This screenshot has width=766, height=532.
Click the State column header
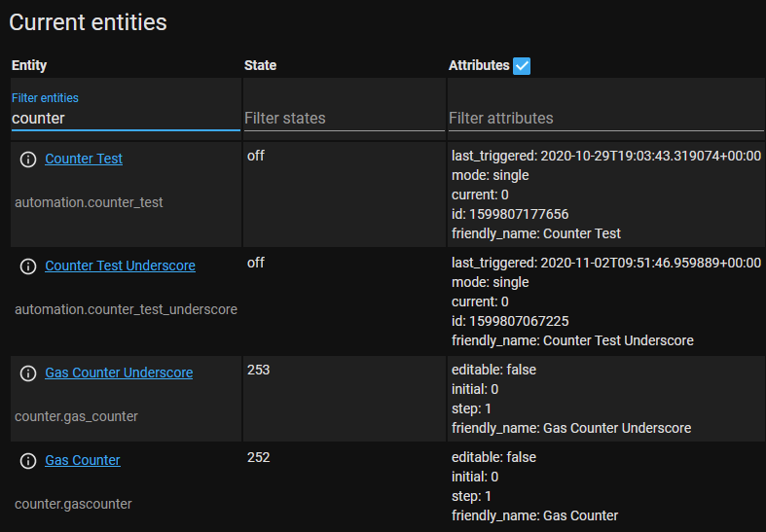(x=261, y=65)
